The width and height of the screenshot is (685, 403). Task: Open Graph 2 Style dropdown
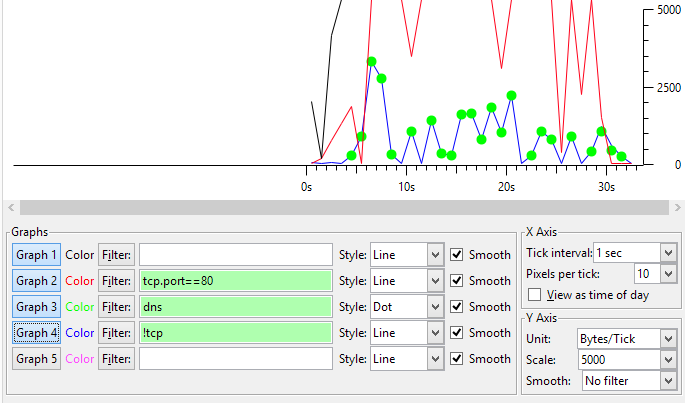407,281
